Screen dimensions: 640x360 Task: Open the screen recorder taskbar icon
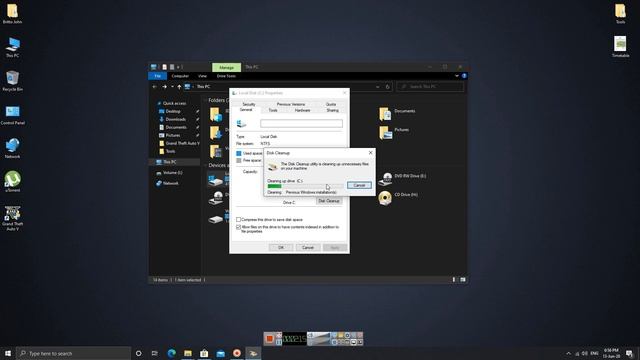[x=237, y=353]
